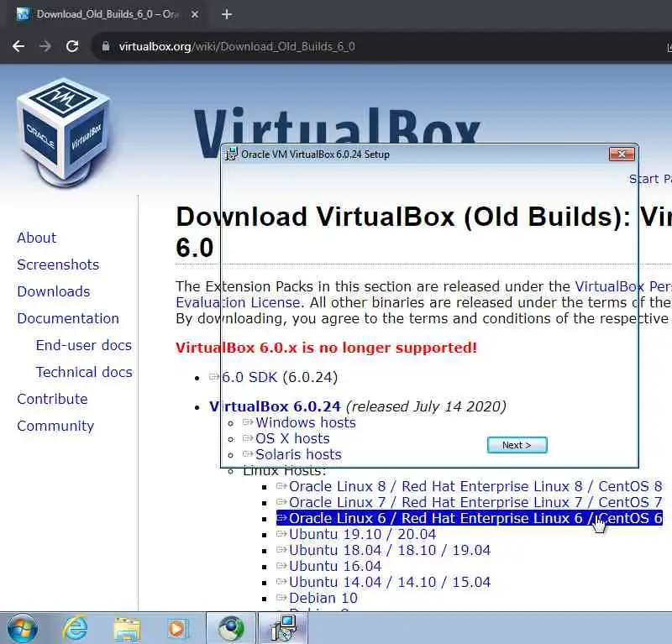Open Windows Start menu orb
The width and height of the screenshot is (672, 644).
22,629
